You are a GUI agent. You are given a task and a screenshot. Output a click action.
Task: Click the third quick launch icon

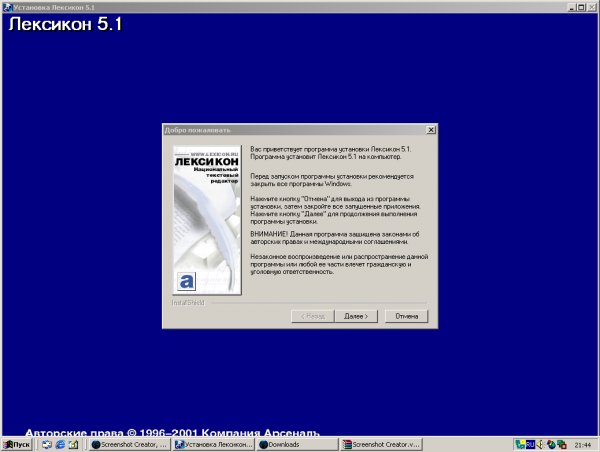(74, 444)
